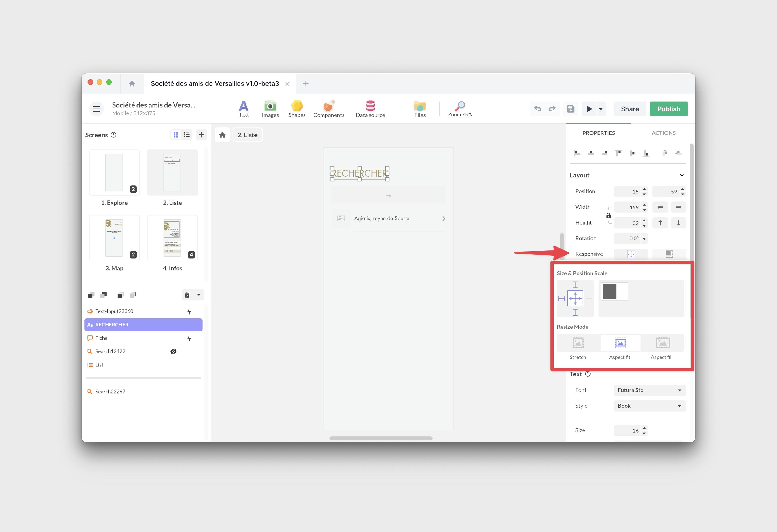Switch to the ACTIONS tab
The width and height of the screenshot is (777, 532).
(x=663, y=133)
